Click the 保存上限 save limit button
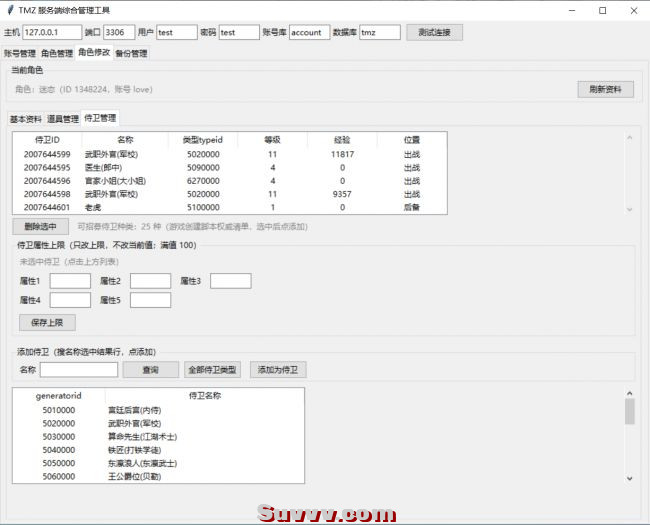Image resolution: width=650 pixels, height=525 pixels. pyautogui.click(x=47, y=322)
